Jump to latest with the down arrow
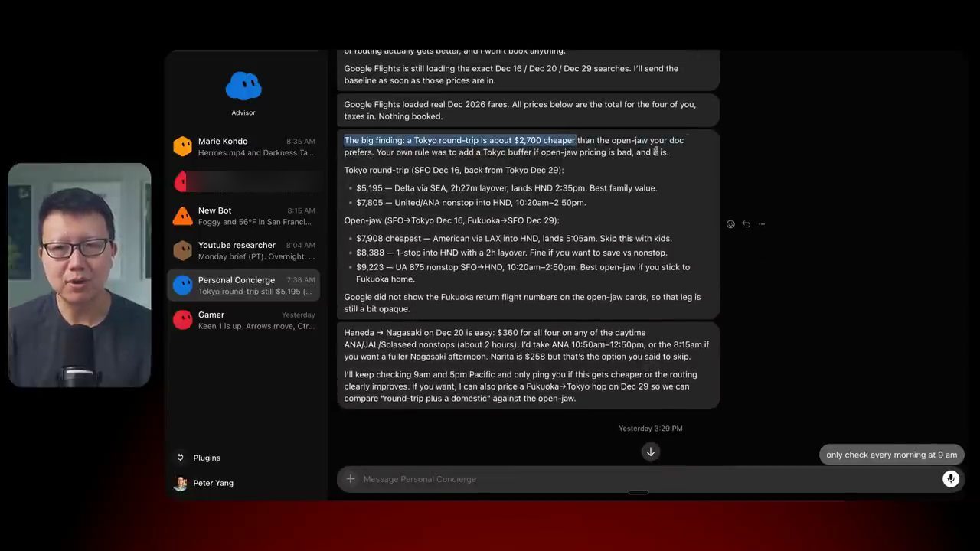This screenshot has height=551, width=980. (x=651, y=452)
